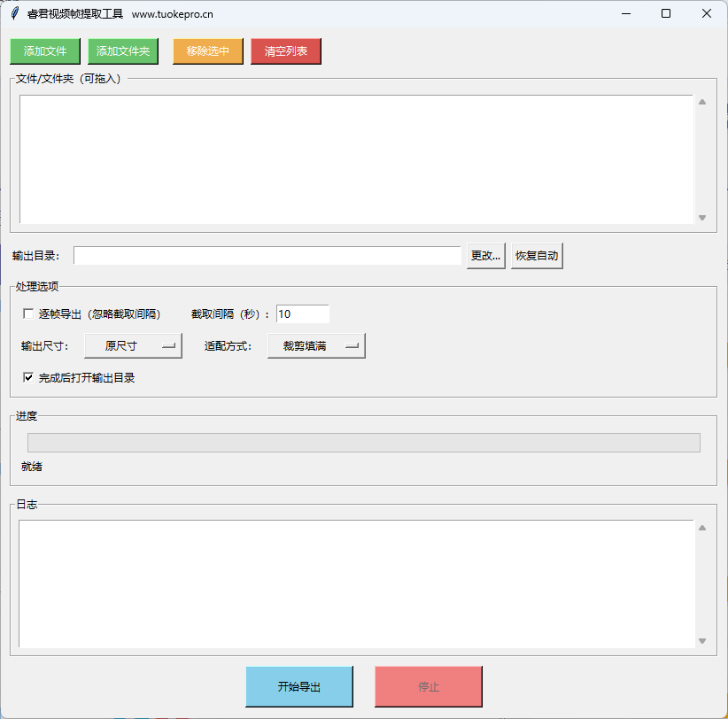Start export with the 开始导出 button

[299, 686]
